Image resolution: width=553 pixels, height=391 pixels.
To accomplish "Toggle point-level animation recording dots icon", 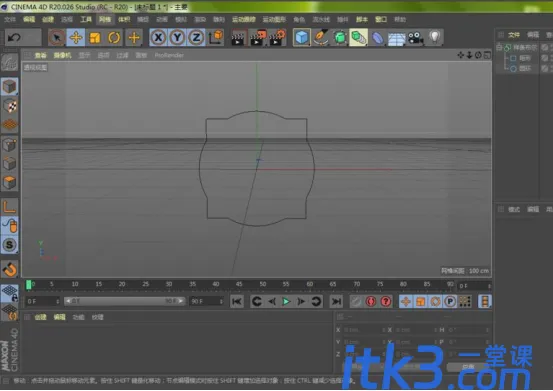I will pyautogui.click(x=465, y=301).
